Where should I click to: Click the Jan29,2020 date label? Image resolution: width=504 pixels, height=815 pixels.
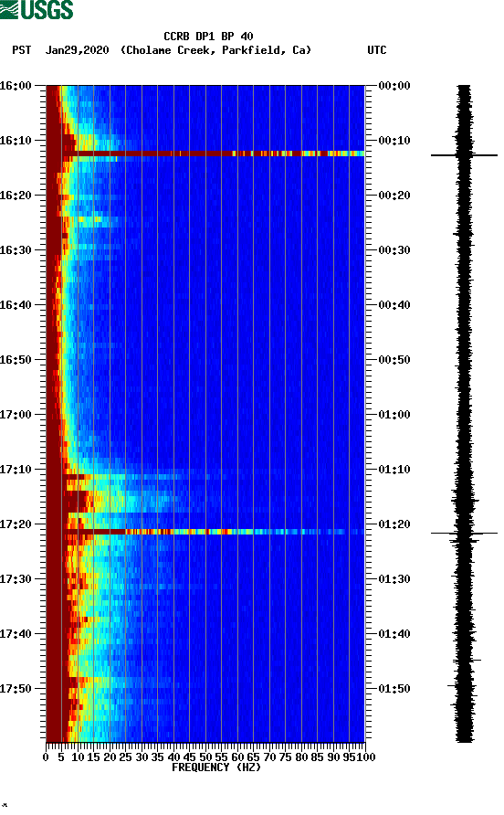(x=77, y=50)
